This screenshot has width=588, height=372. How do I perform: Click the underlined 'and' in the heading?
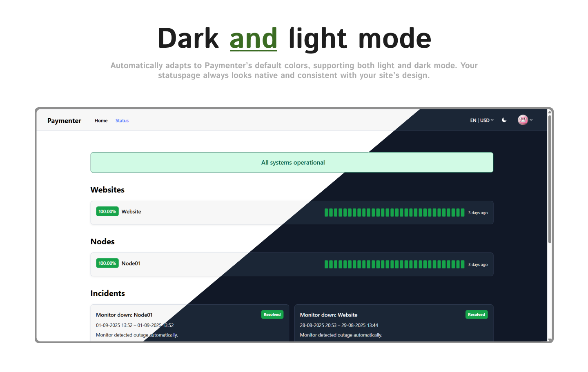(253, 39)
